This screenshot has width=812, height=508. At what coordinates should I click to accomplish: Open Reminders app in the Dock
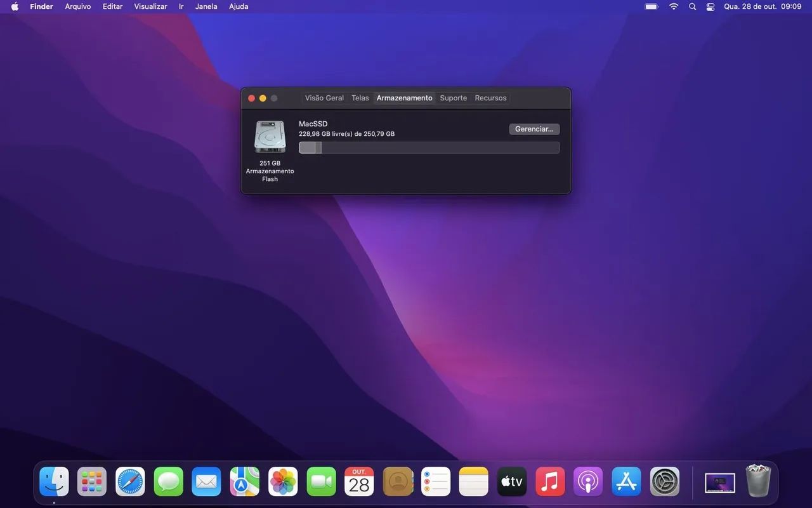coord(436,481)
